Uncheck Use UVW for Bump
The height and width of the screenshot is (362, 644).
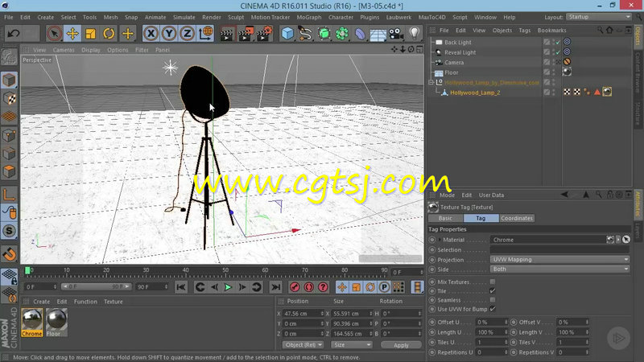pos(493,309)
